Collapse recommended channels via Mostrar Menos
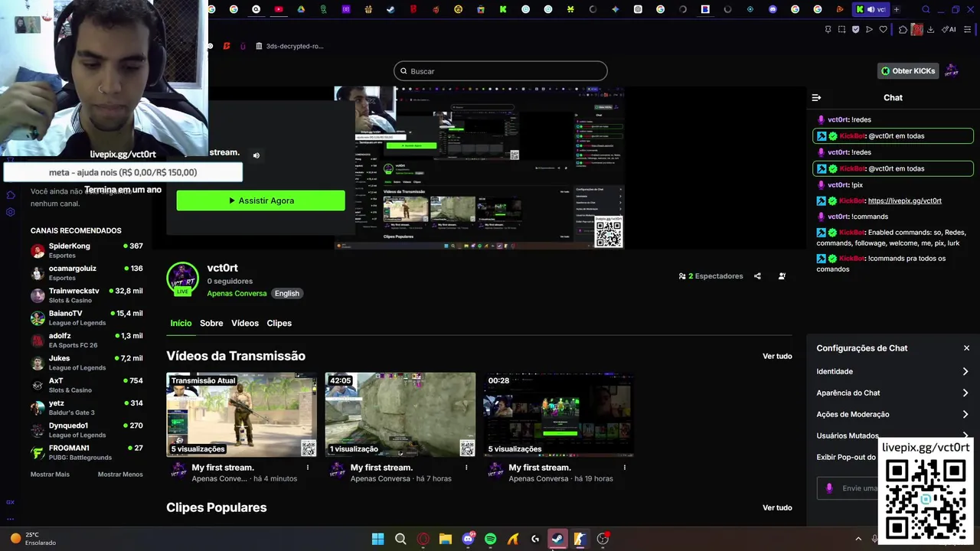This screenshot has height=551, width=980. (x=120, y=474)
